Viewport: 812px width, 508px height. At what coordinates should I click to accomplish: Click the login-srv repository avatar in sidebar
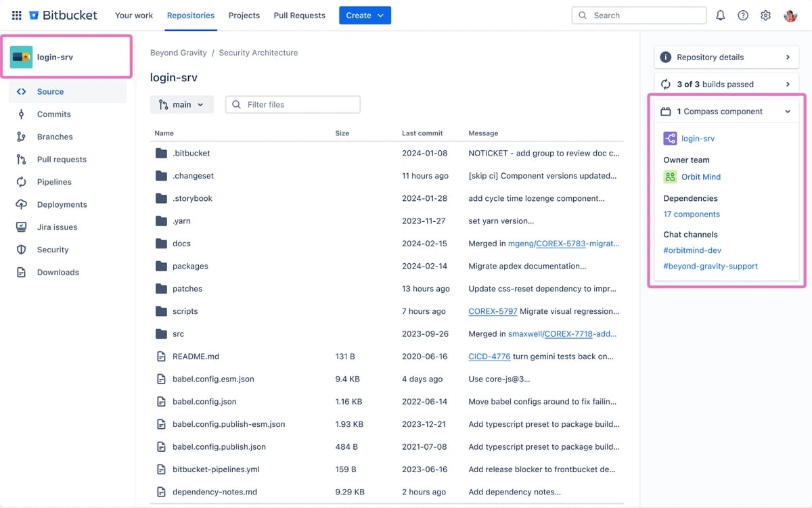pyautogui.click(x=21, y=57)
